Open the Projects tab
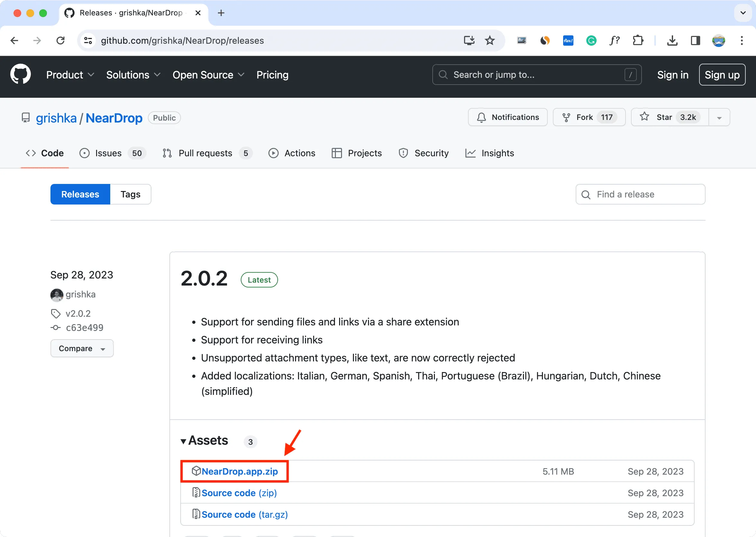Viewport: 756px width, 537px height. (x=357, y=153)
